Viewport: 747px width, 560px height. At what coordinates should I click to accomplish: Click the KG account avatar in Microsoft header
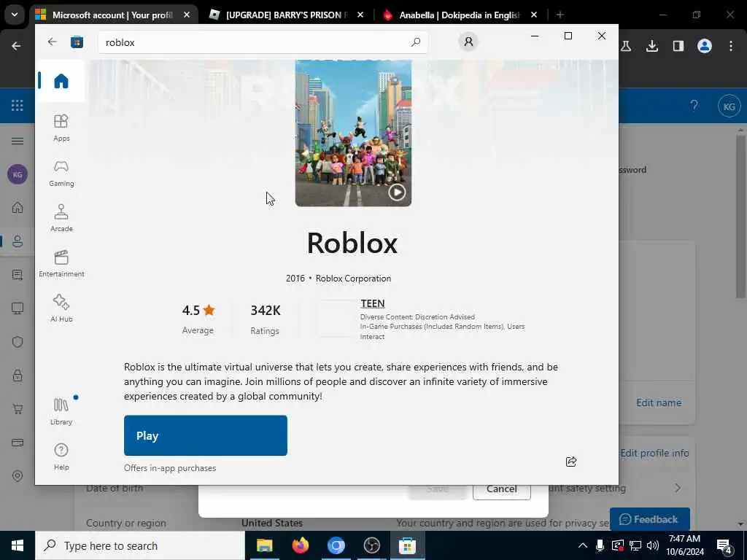pyautogui.click(x=729, y=106)
